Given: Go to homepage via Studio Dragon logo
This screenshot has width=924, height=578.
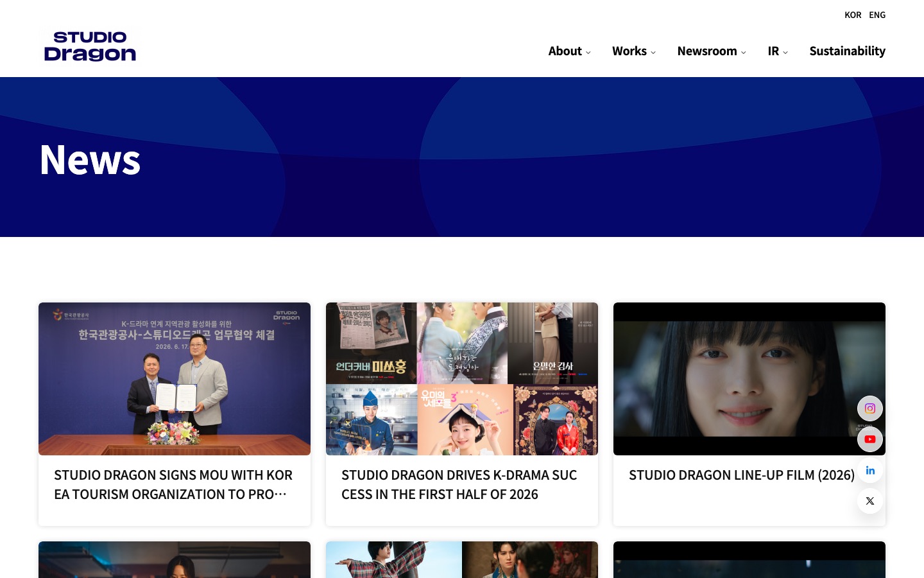Looking at the screenshot, I should [x=90, y=46].
